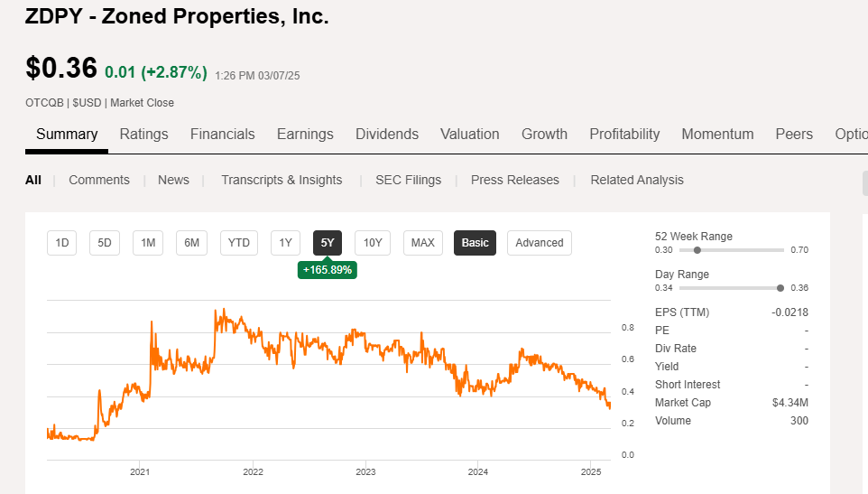The height and width of the screenshot is (494, 868).
Task: Show the News filter
Action: 173,180
